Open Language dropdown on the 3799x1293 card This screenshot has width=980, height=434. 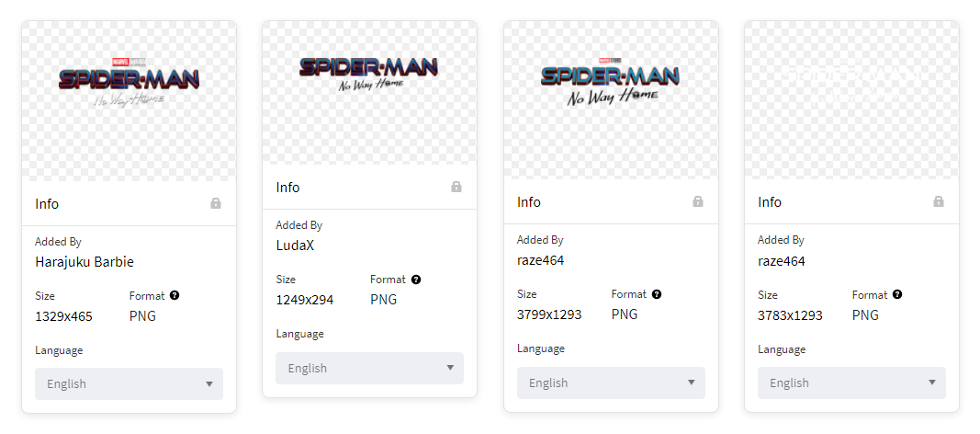pos(611,383)
